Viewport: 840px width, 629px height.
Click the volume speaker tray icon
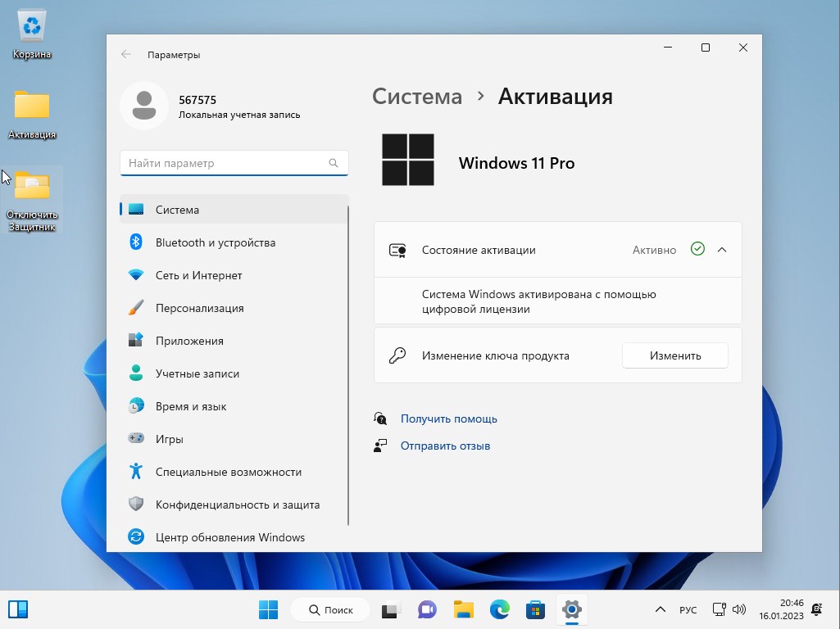(738, 609)
